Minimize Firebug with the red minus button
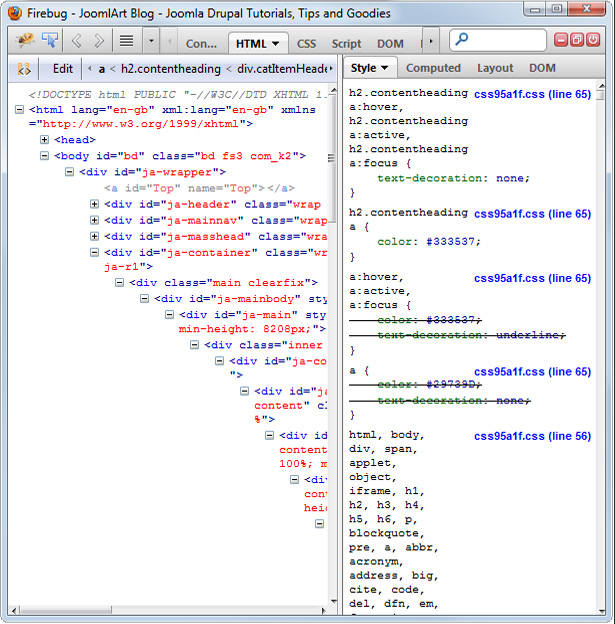Viewport: 615px width, 624px height. click(560, 40)
